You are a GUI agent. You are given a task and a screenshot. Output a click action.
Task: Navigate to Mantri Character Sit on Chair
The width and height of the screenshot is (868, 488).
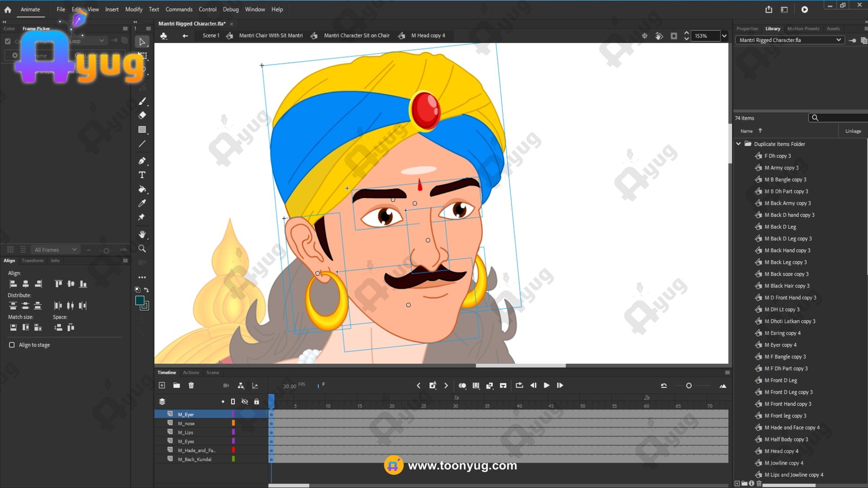tap(356, 36)
